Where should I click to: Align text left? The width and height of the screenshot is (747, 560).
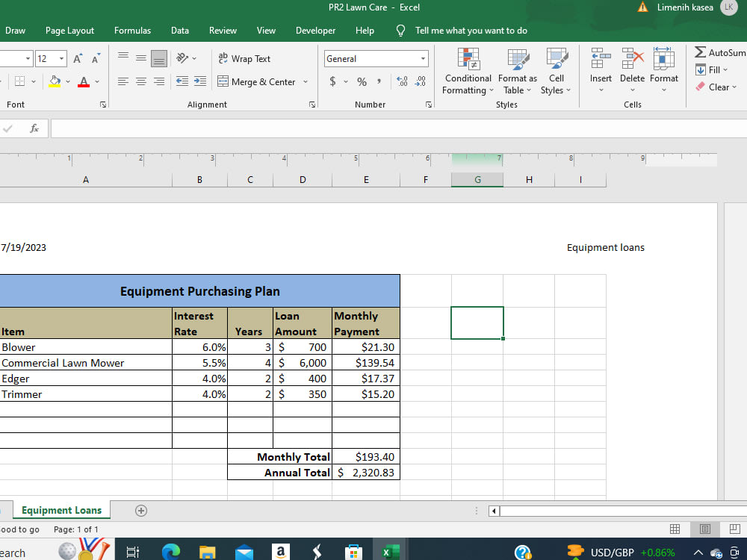[x=123, y=81]
